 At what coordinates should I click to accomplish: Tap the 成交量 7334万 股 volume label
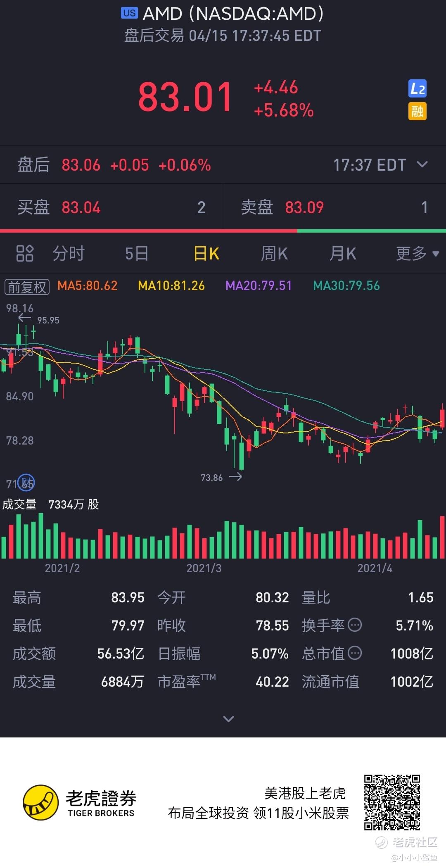pos(51,504)
